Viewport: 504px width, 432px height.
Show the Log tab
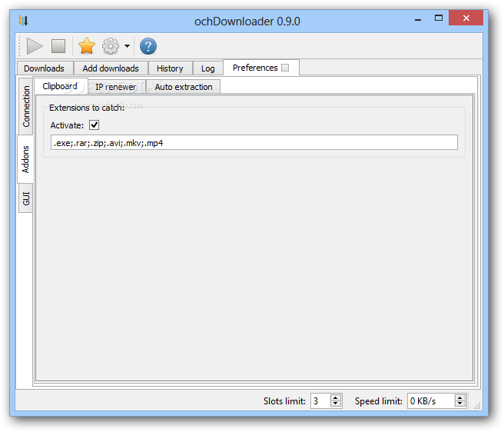(x=208, y=68)
